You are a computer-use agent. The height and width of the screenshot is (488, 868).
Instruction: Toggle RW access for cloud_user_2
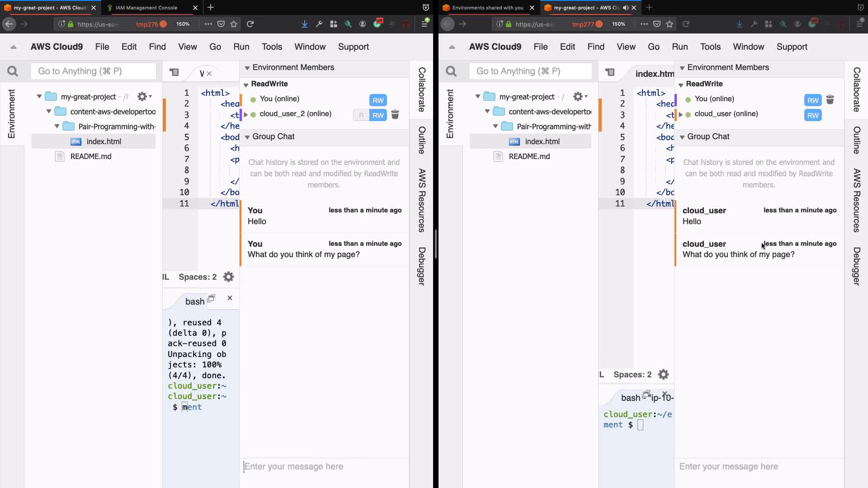(x=378, y=115)
